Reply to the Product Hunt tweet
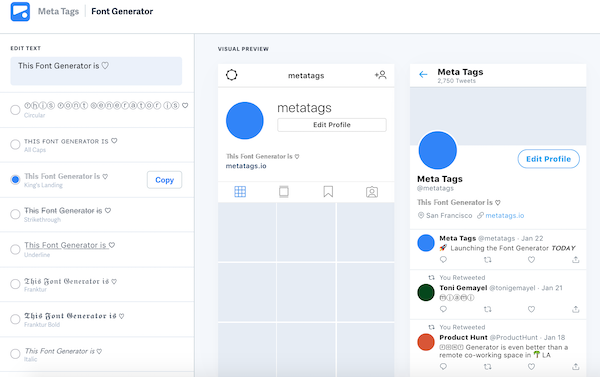 point(443,366)
